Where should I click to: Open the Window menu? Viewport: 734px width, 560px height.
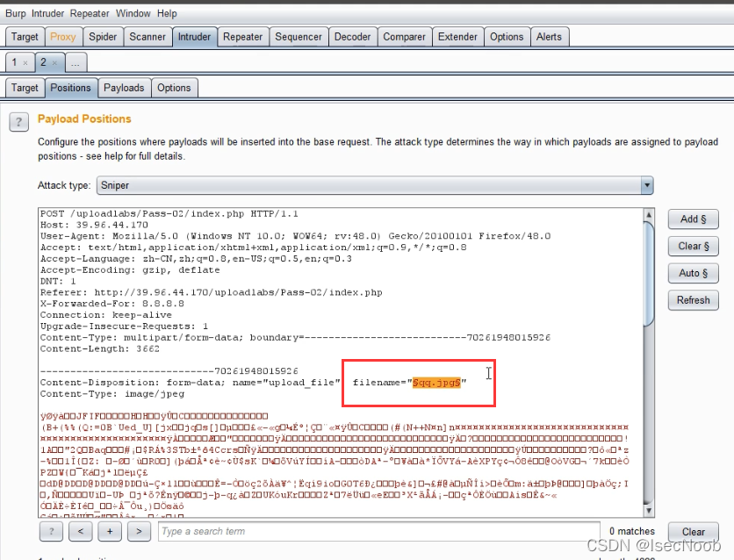[x=133, y=13]
